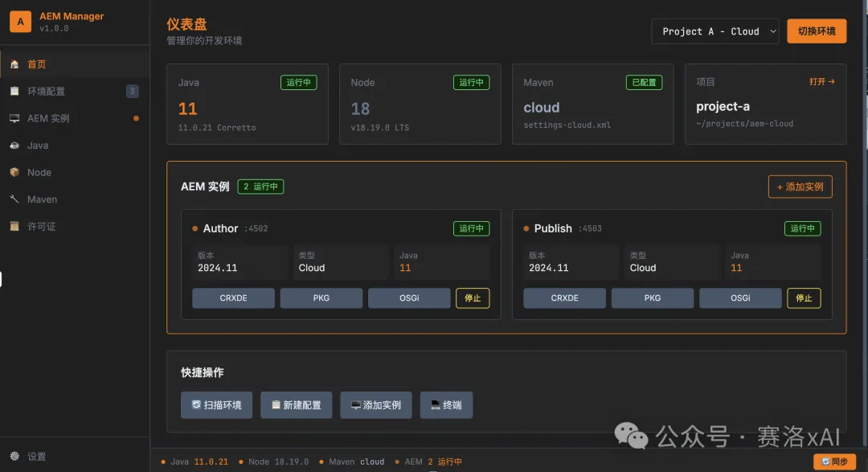
Task: Click the 扫描环境 quick action
Action: click(x=216, y=405)
